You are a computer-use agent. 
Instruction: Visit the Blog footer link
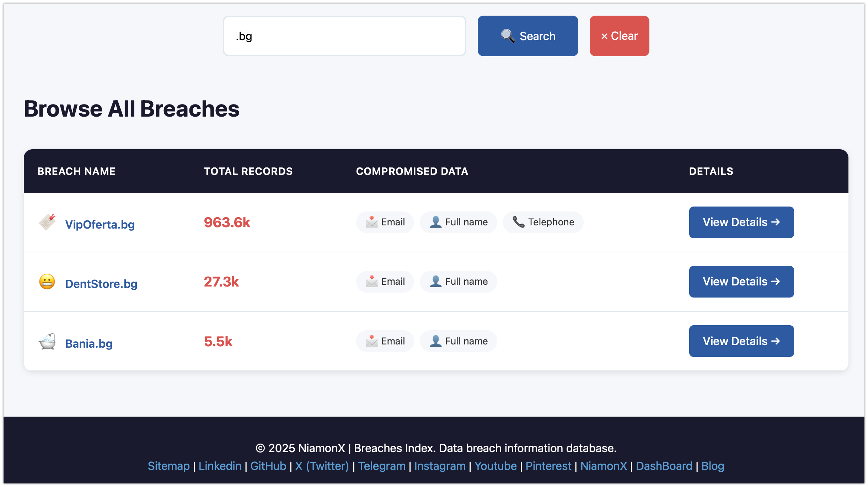click(713, 466)
